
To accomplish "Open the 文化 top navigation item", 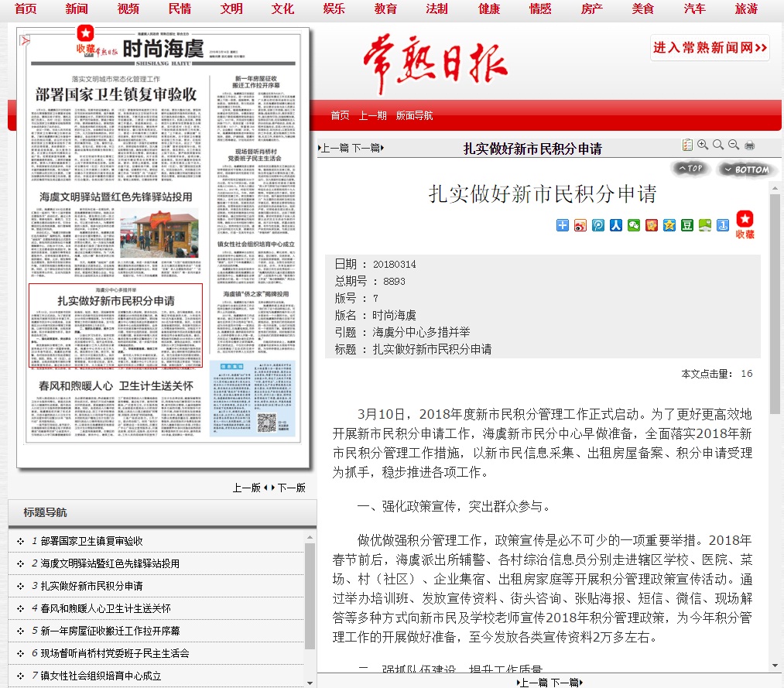I will pos(283,9).
